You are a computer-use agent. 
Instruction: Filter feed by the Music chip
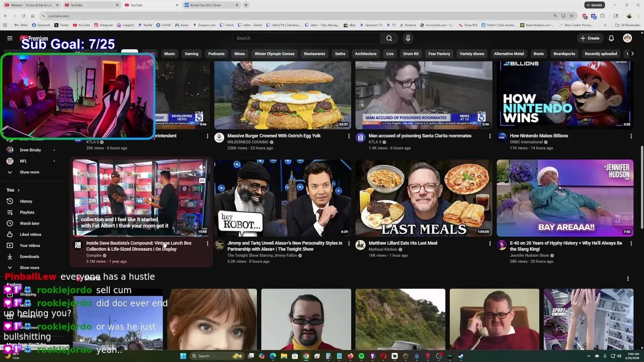(170, 54)
